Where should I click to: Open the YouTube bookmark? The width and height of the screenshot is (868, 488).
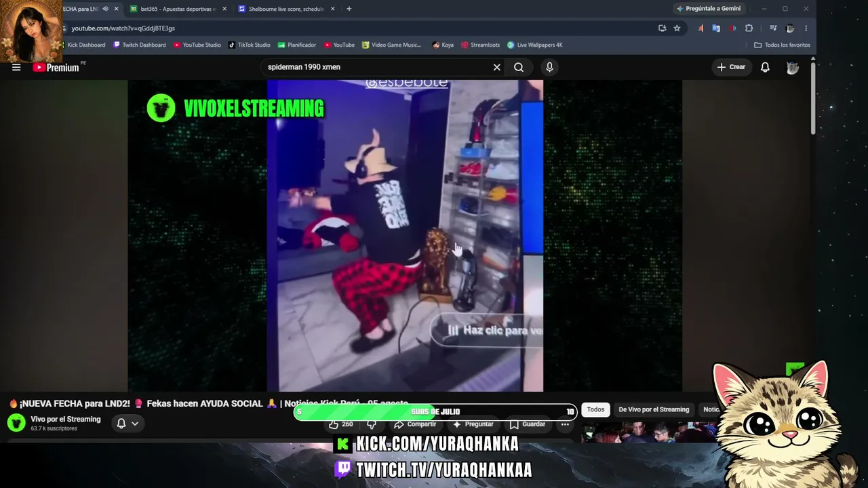pyautogui.click(x=339, y=45)
